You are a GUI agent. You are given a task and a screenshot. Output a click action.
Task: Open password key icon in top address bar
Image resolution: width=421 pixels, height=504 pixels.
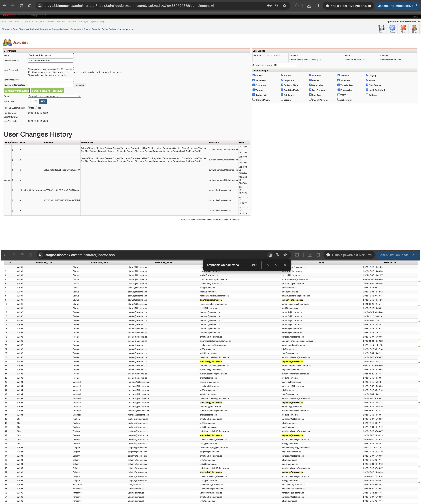tap(269, 6)
